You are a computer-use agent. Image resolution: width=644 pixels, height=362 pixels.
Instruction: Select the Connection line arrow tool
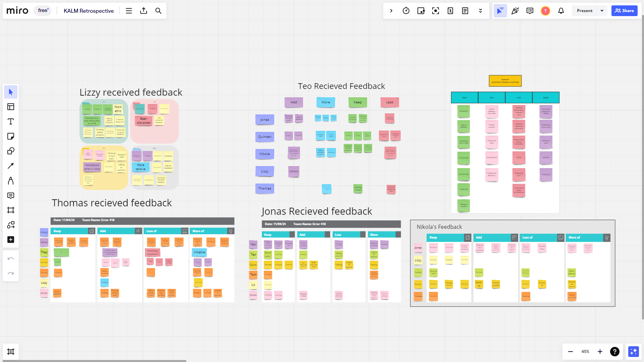click(x=11, y=166)
